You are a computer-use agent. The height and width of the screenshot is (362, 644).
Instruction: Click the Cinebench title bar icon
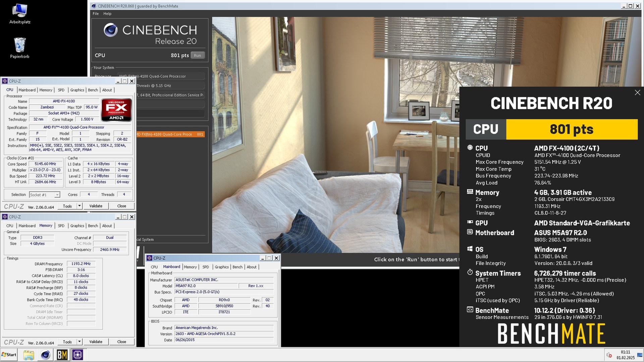[94, 6]
